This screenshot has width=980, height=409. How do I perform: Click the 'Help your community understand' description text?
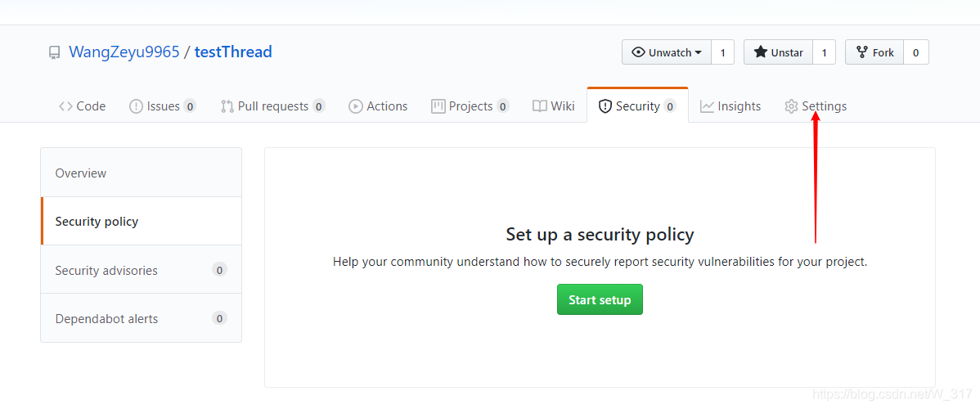[600, 262]
